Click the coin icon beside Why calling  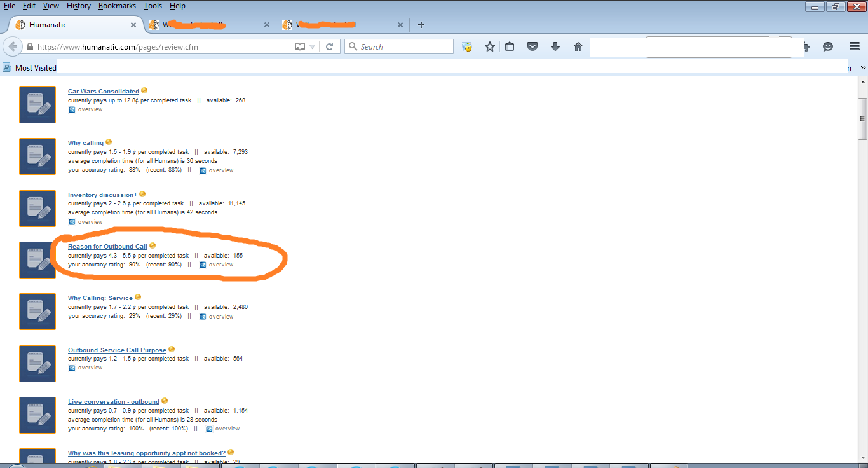pos(109,142)
